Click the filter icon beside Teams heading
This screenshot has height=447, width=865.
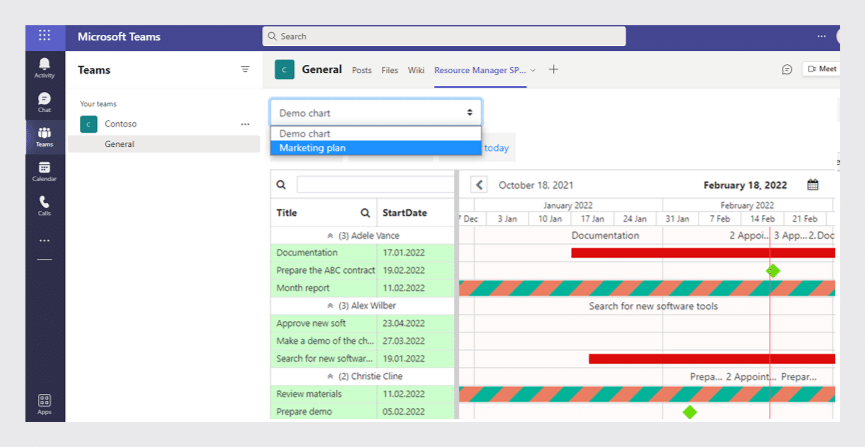[x=245, y=69]
